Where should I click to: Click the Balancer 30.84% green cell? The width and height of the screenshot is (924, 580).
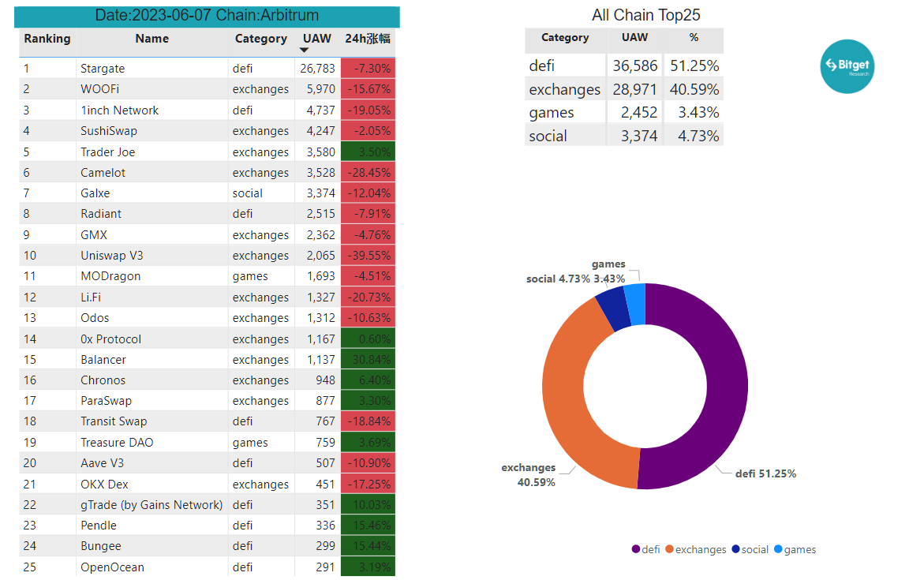click(x=368, y=360)
